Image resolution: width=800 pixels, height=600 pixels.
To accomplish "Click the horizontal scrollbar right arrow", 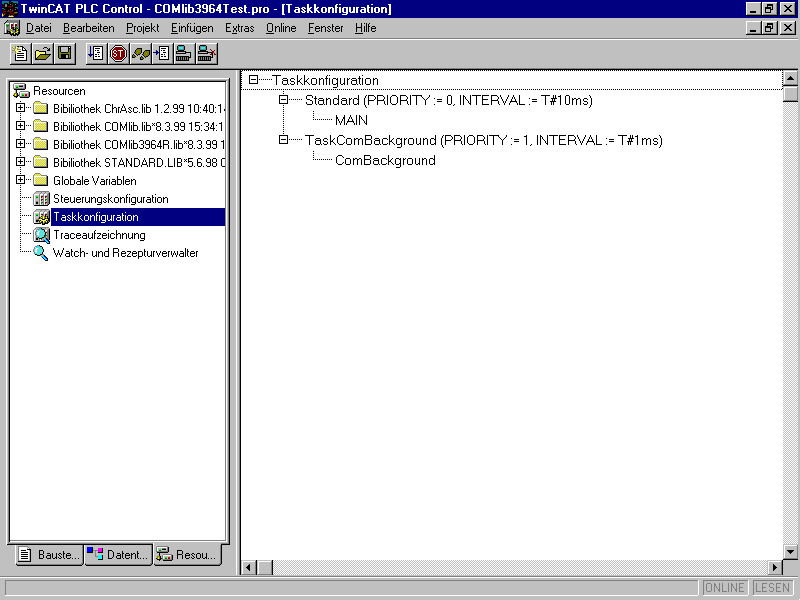I will coord(774,567).
